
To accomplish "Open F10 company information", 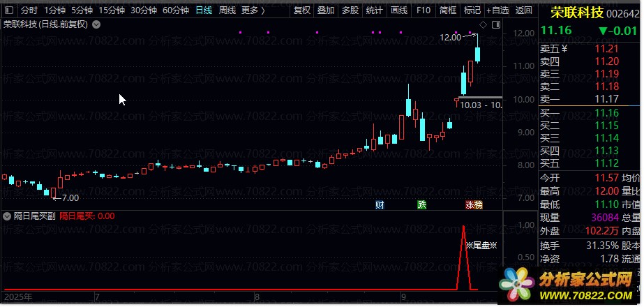I will pos(423,10).
